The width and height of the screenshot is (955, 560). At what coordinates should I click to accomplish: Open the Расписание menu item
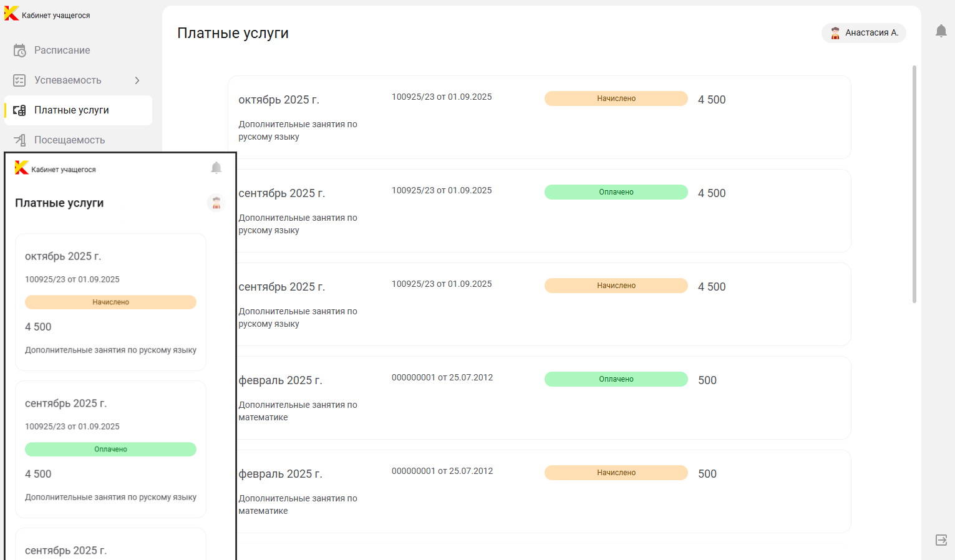coord(62,51)
